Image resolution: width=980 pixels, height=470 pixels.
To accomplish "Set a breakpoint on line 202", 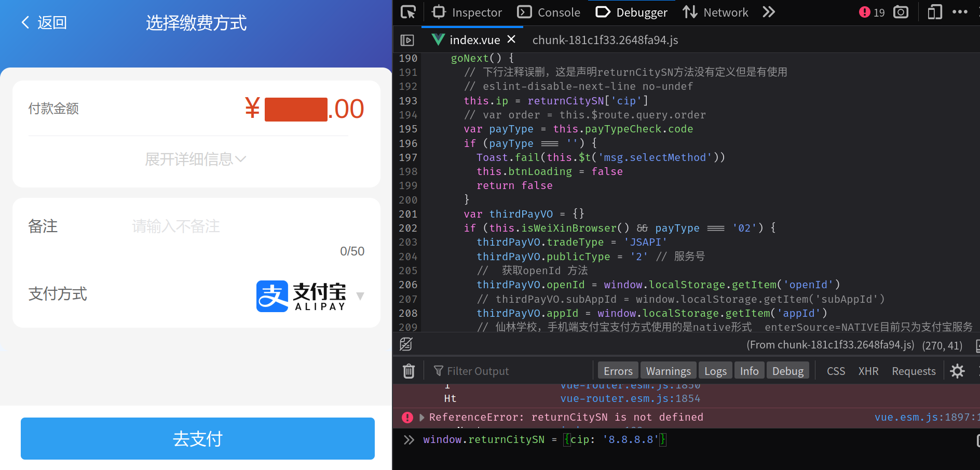I will [x=408, y=228].
